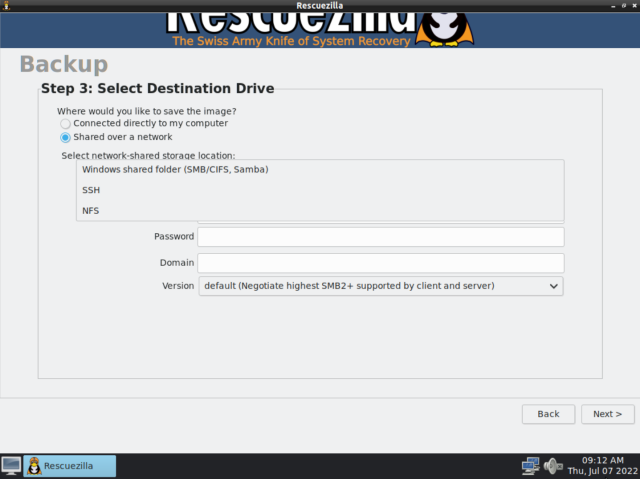Open the network connections tray icon
Image resolution: width=640 pixels, height=479 pixels.
[530, 466]
